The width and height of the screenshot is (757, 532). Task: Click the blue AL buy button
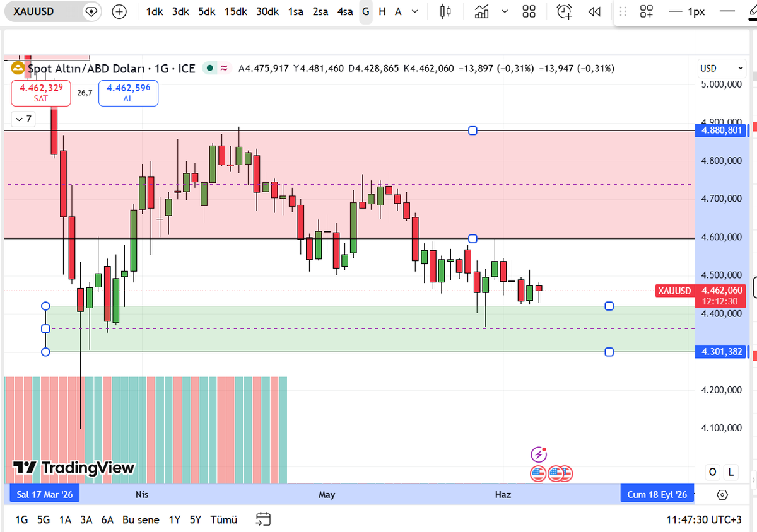(x=128, y=93)
